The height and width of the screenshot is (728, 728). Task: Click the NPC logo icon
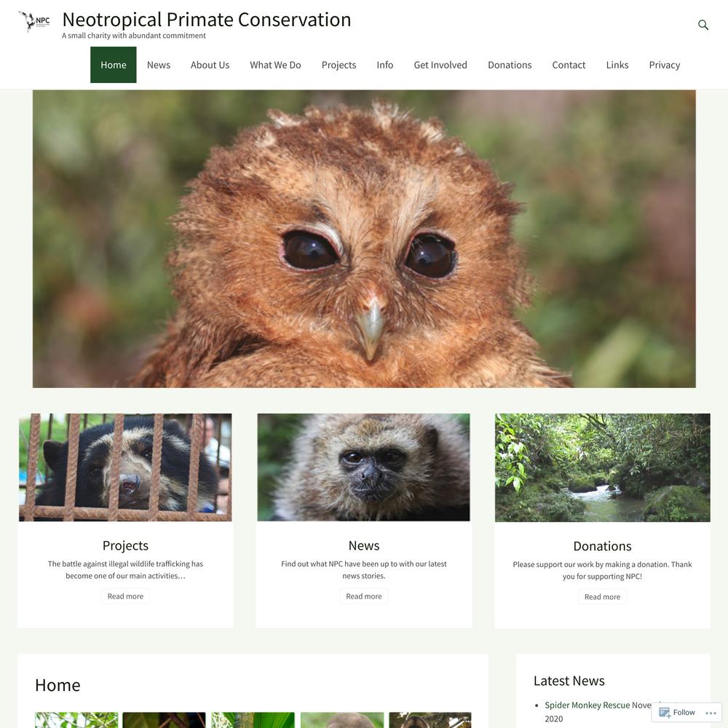click(x=34, y=21)
